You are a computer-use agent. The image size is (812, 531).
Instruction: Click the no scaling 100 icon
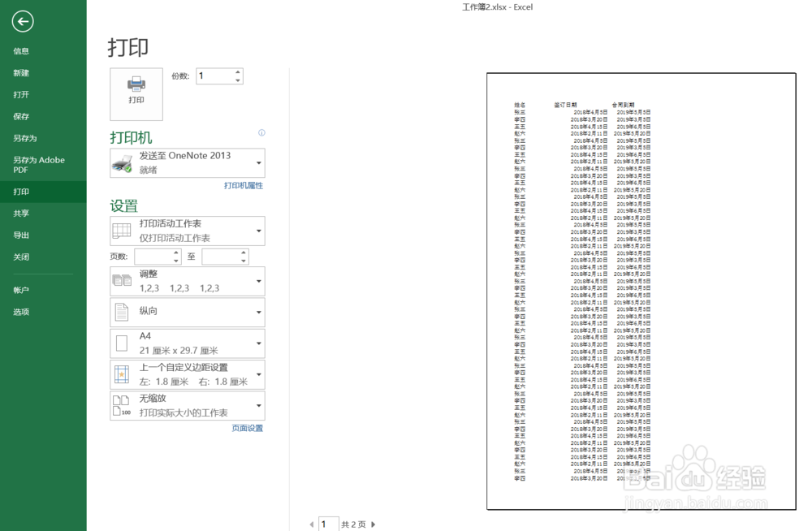pyautogui.click(x=122, y=406)
